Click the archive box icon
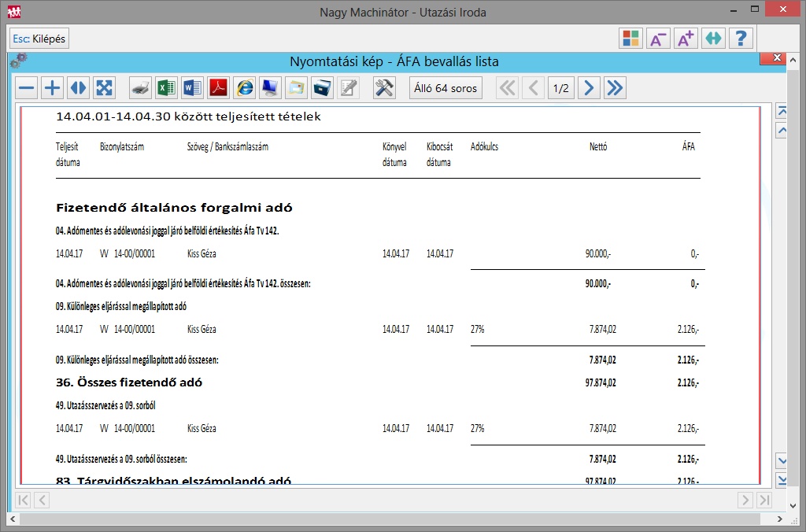The height and width of the screenshot is (532, 806). [322, 88]
